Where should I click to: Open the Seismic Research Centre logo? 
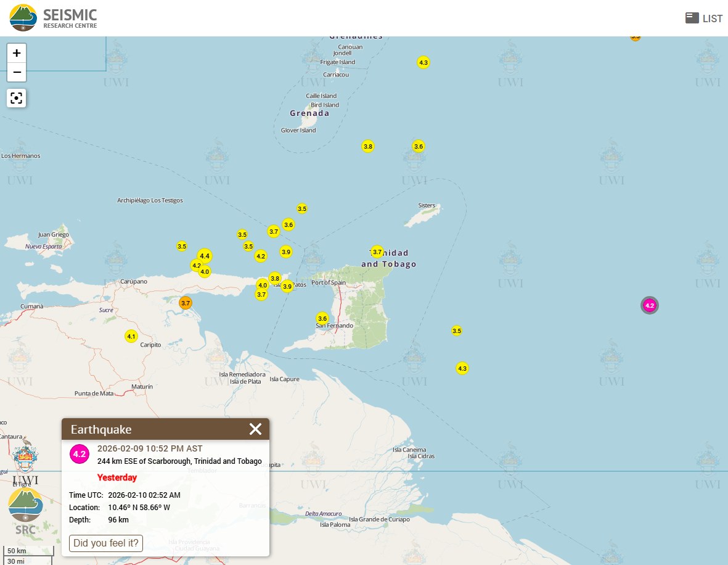click(53, 18)
